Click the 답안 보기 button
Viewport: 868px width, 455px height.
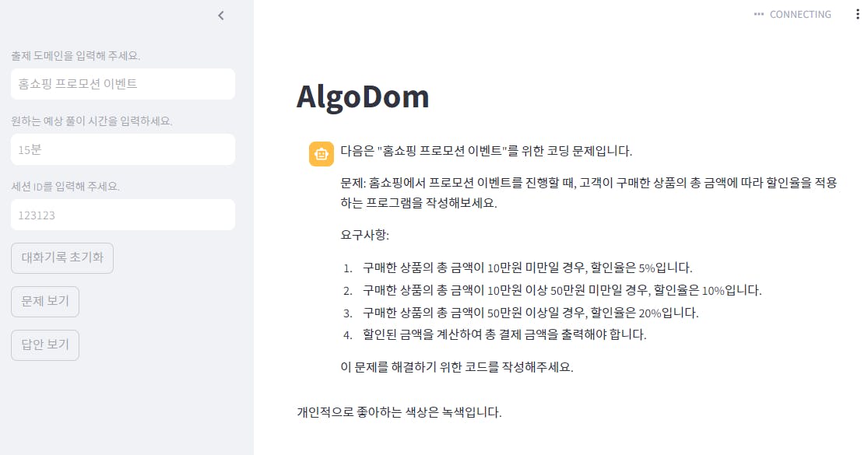(45, 345)
